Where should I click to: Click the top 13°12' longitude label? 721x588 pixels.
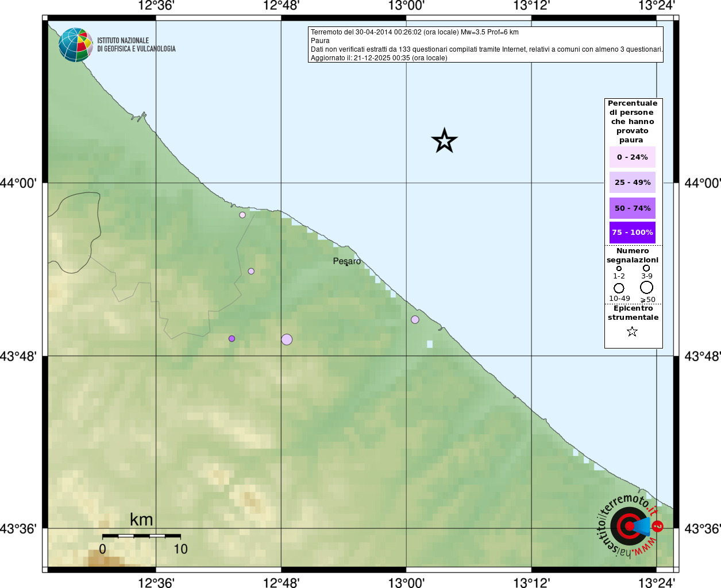(531, 6)
